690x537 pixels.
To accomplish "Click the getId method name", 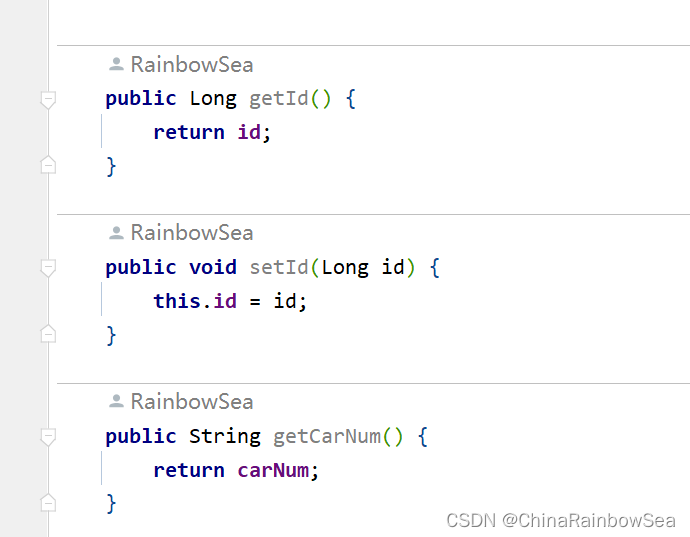I will click(x=279, y=99).
